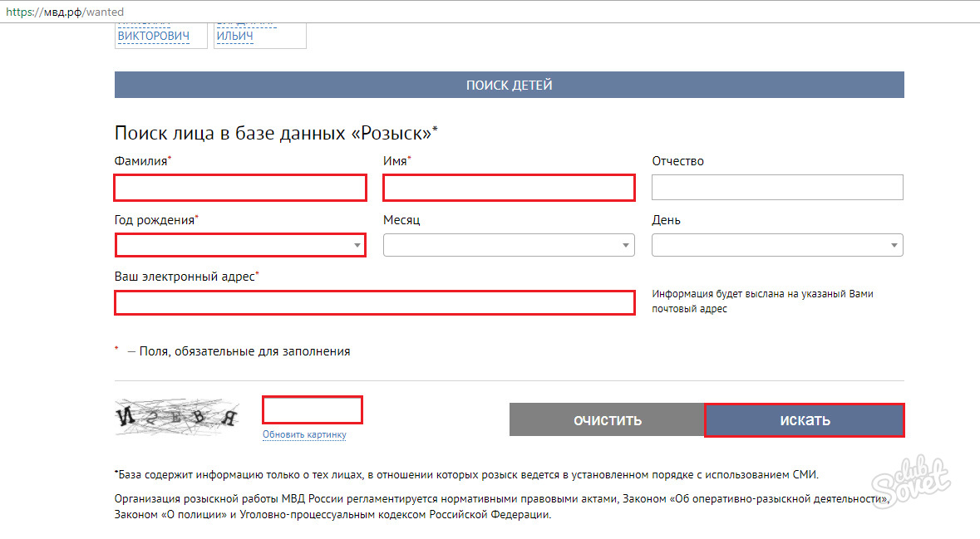Focus the captcha code entry box
The width and height of the screenshot is (980, 539).
[313, 409]
